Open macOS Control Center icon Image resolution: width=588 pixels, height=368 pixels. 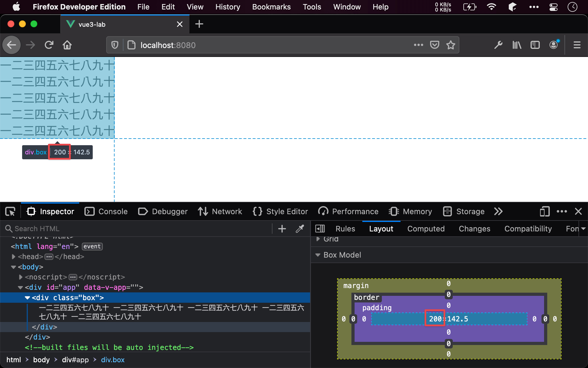tap(553, 7)
